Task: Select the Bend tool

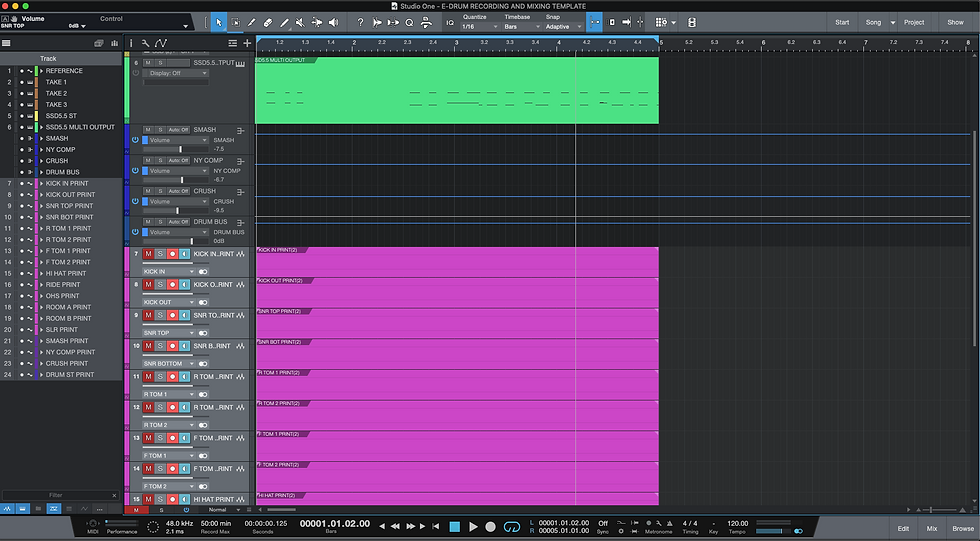Action: [x=317, y=22]
